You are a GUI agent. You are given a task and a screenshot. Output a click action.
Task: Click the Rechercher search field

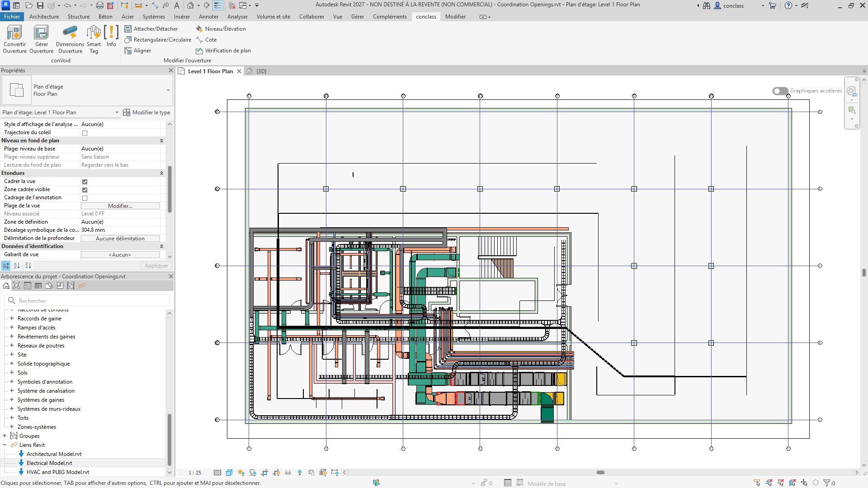click(87, 300)
